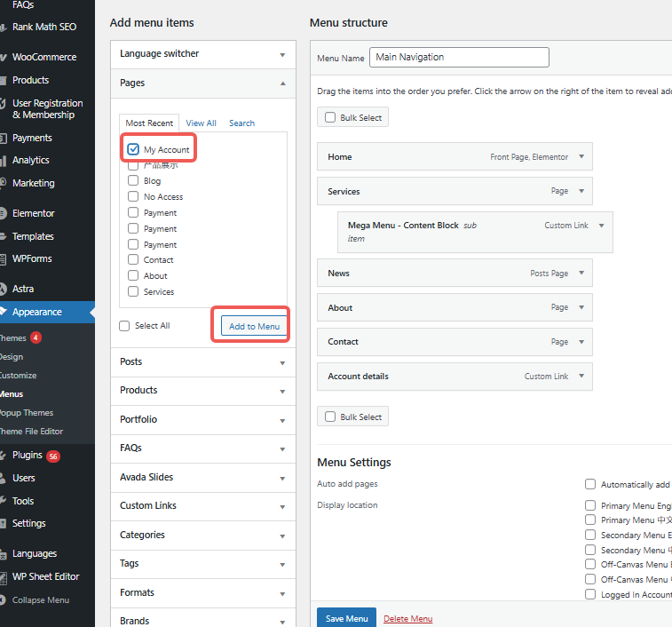Screen dimensions: 672x627
Task: Click the WooCommerce sidebar icon
Action: coord(3,57)
